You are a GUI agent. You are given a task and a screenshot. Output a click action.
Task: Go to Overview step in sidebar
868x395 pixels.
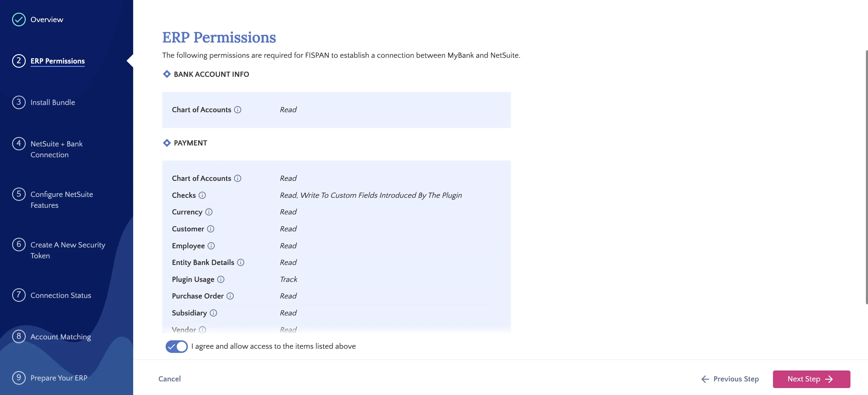click(x=47, y=20)
